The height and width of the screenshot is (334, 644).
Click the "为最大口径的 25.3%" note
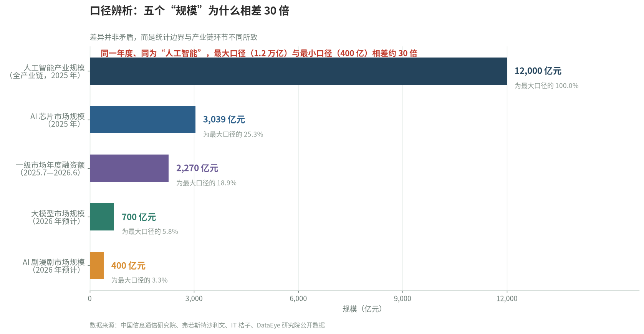coord(233,135)
